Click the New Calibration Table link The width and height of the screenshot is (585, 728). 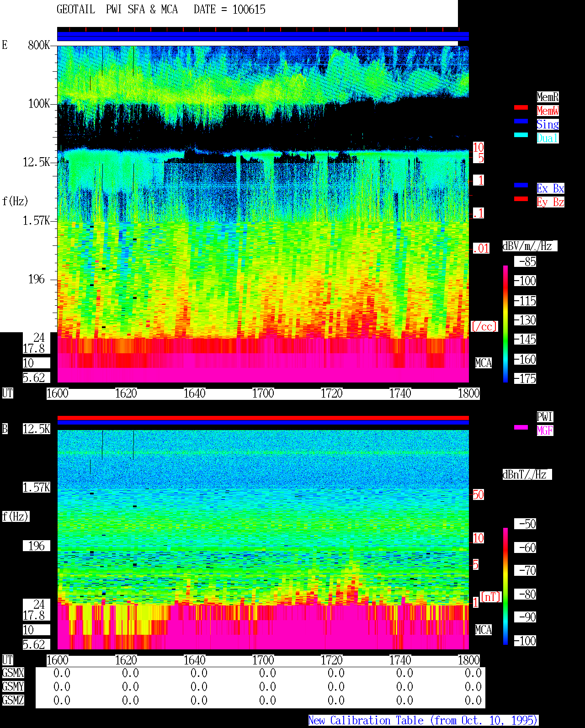tap(423, 721)
